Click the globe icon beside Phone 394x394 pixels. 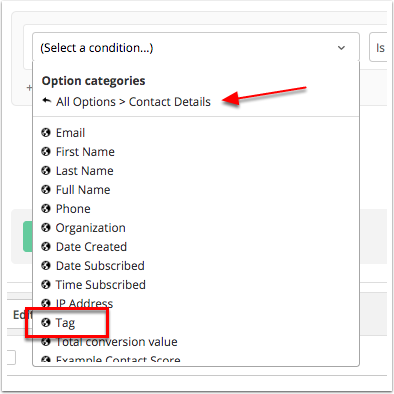tap(46, 209)
